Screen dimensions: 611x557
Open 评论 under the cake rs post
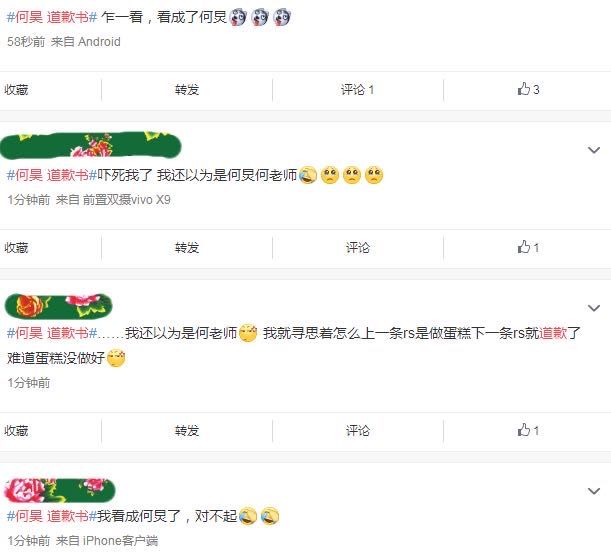(x=358, y=431)
